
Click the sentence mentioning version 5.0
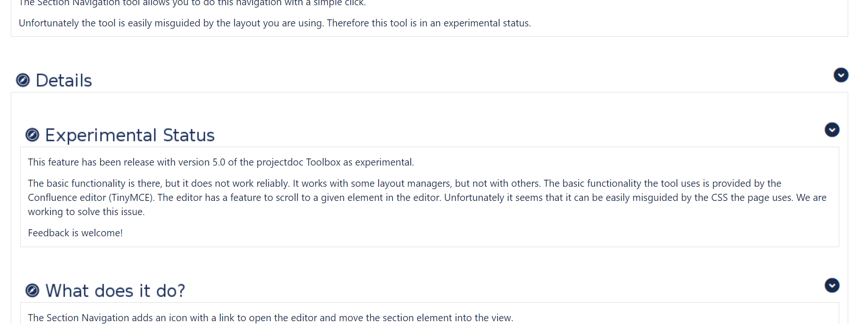coord(220,162)
